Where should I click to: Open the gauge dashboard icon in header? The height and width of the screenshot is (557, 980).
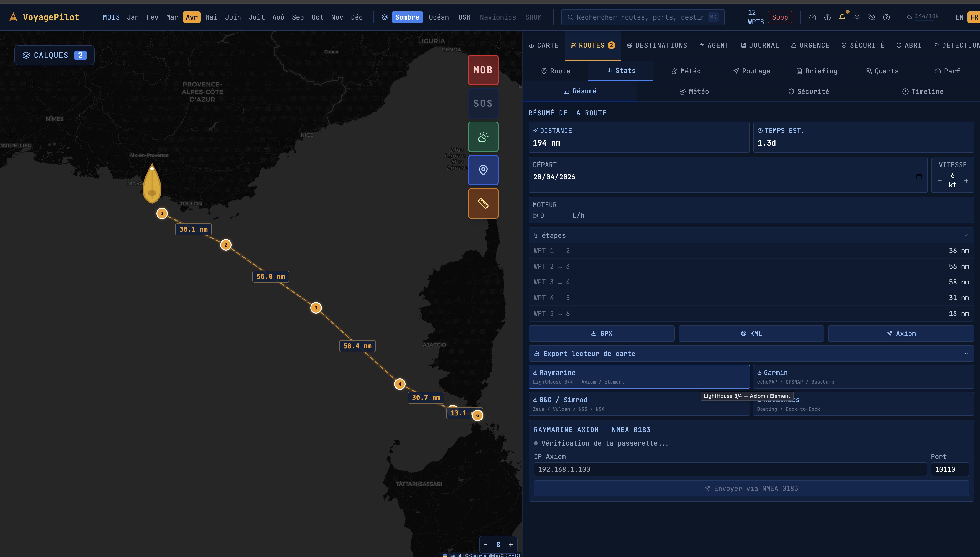pos(812,17)
